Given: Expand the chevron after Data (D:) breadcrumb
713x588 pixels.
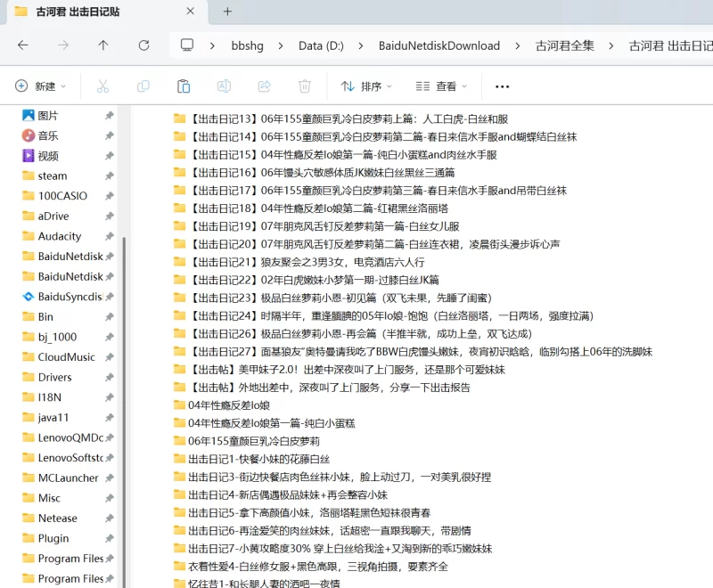Looking at the screenshot, I should [361, 46].
